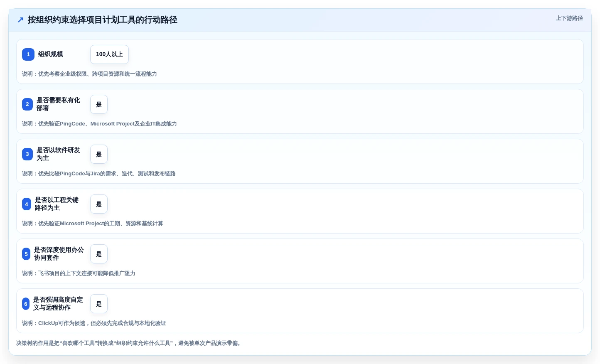Click step number badge 5
600x364 pixels.
click(x=26, y=254)
